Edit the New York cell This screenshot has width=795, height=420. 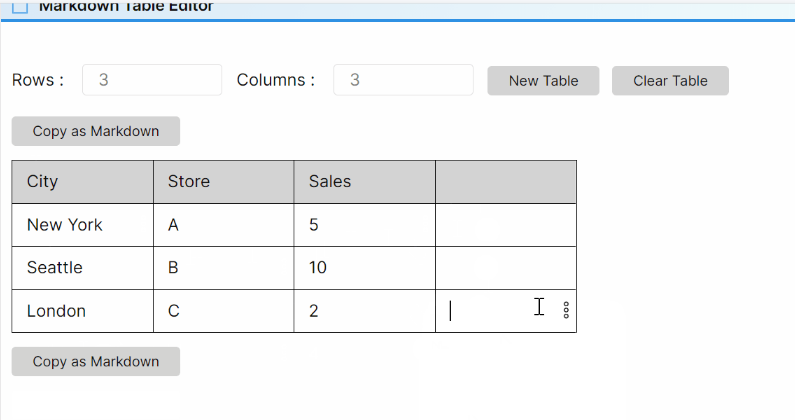82,225
